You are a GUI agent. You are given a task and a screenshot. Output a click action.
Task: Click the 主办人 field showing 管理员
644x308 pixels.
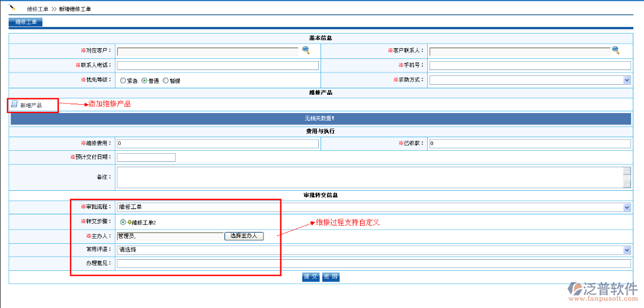(x=170, y=236)
